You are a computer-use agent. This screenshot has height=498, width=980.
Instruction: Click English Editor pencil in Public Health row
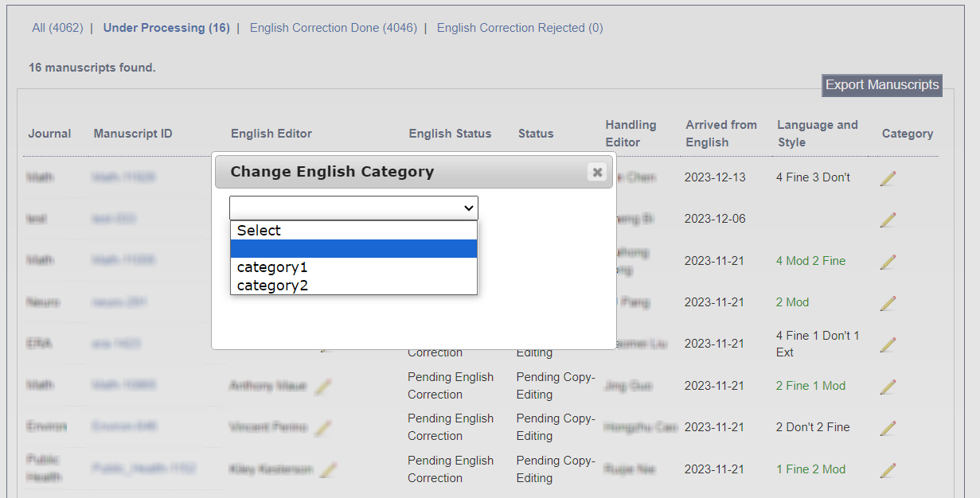(328, 470)
